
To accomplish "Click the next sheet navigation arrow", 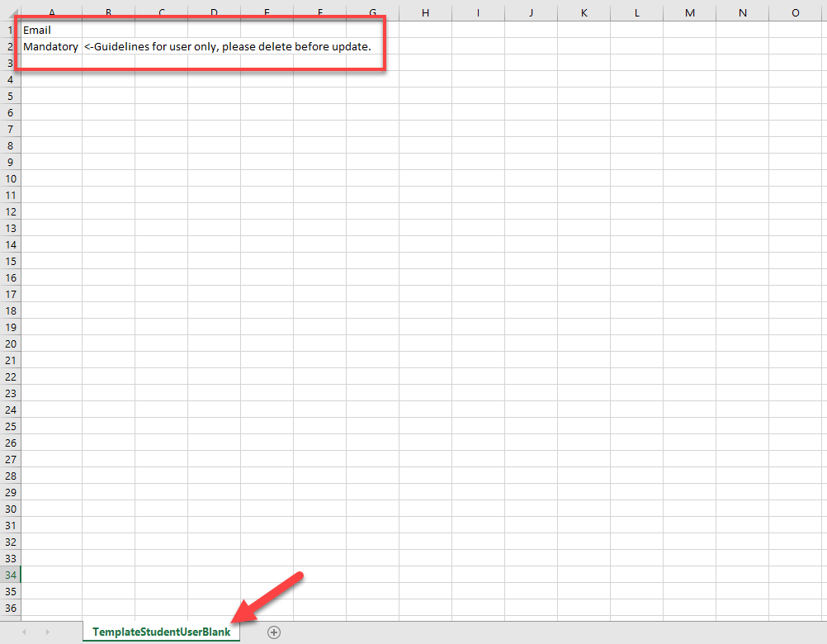I will coord(47,632).
